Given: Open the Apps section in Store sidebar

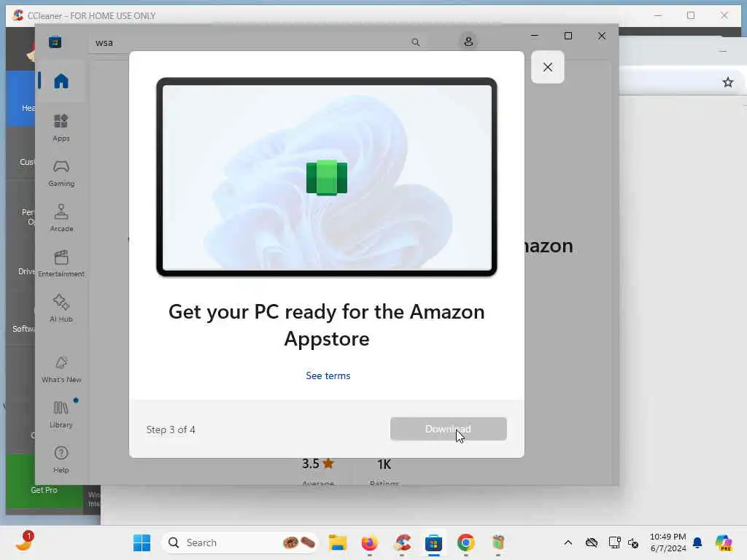Looking at the screenshot, I should [x=61, y=128].
